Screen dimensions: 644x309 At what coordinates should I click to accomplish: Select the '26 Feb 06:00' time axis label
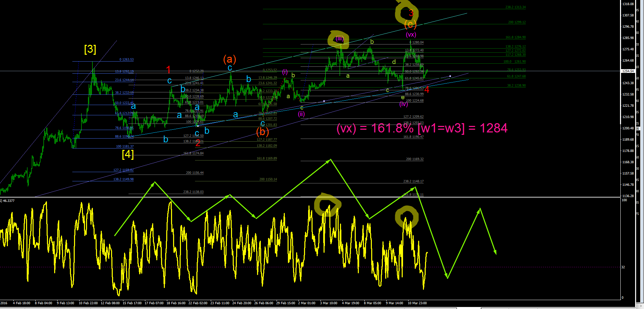[x=264, y=303]
